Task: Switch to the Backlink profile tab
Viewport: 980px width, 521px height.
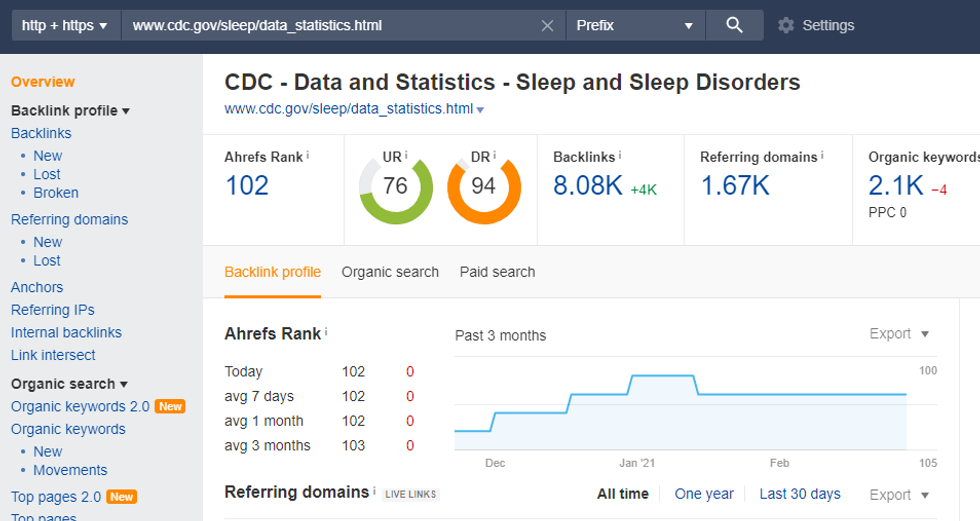Action: (272, 272)
